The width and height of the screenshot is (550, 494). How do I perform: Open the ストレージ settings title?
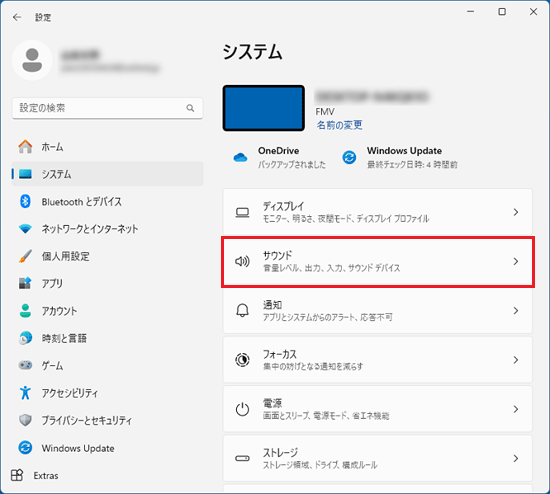[x=280, y=452]
